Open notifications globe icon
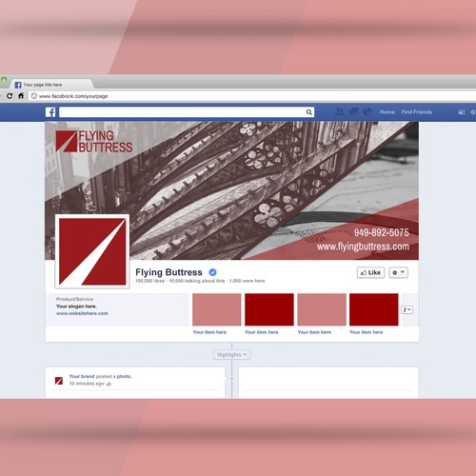Image resolution: width=476 pixels, height=476 pixels. [367, 111]
